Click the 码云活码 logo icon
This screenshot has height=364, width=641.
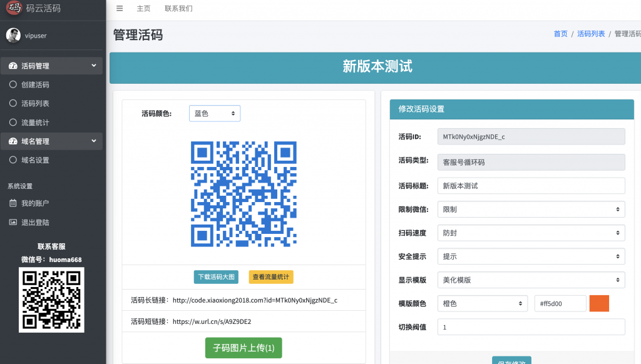(x=14, y=8)
